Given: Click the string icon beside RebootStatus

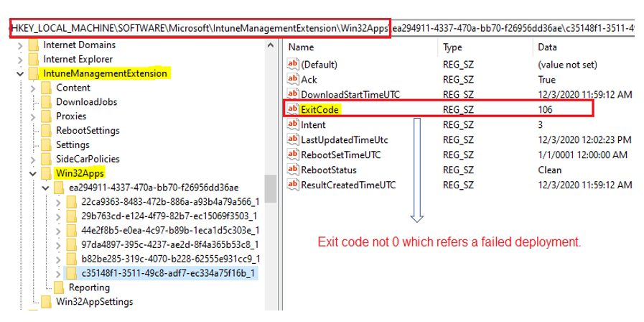Looking at the screenshot, I should pyautogui.click(x=292, y=170).
